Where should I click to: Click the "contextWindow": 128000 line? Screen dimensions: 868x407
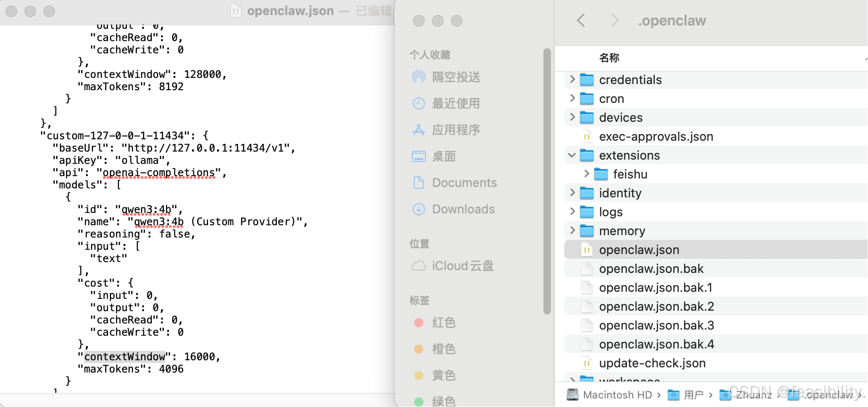point(152,74)
